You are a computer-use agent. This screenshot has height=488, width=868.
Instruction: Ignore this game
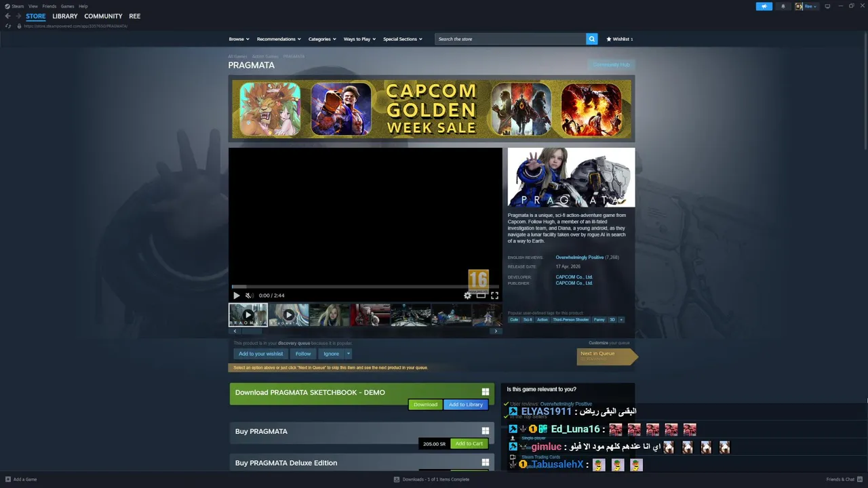tap(331, 354)
